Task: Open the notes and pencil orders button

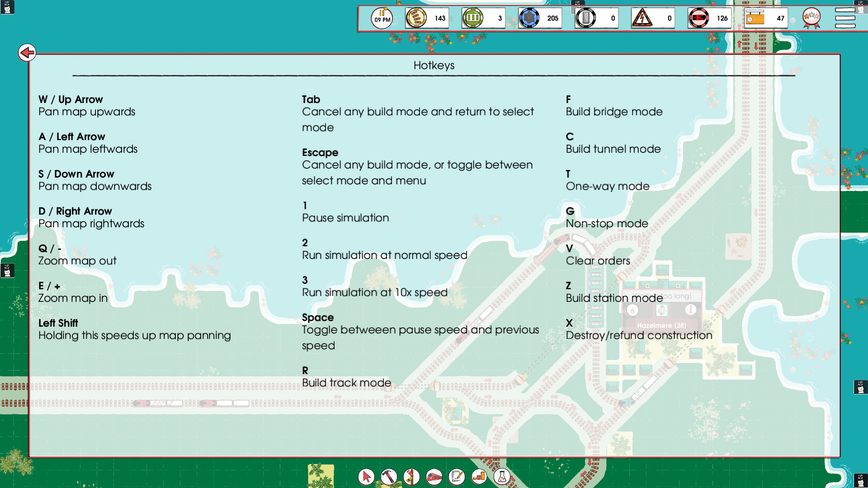Action: coord(457,476)
